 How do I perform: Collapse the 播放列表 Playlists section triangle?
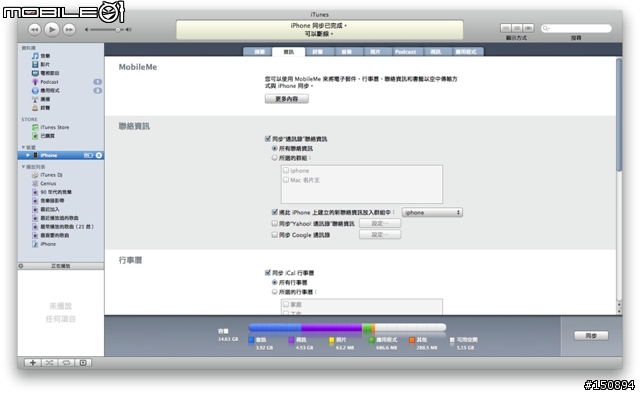point(23,167)
